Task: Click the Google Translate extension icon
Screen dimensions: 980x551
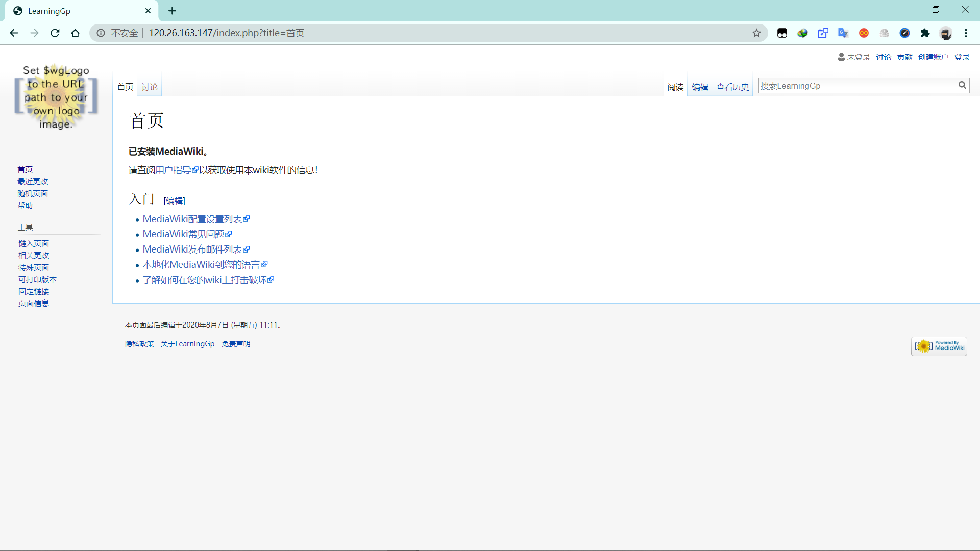Action: pos(843,33)
